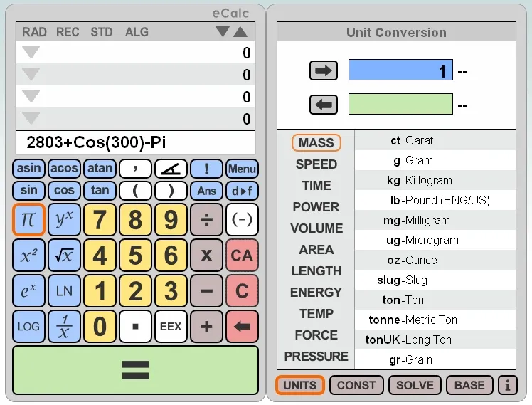Click the convert forward right-arrow button

[x=324, y=70]
